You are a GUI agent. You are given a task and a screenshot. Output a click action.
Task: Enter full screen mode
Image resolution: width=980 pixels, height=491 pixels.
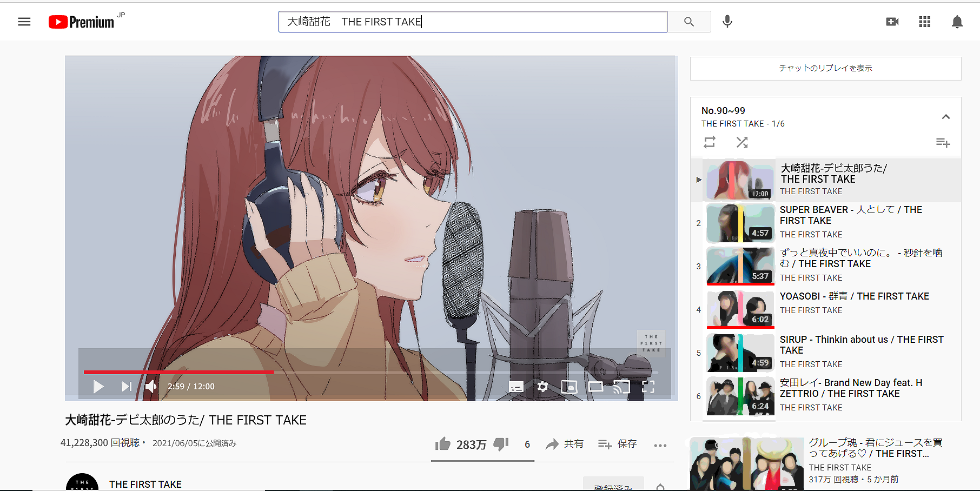tap(648, 387)
